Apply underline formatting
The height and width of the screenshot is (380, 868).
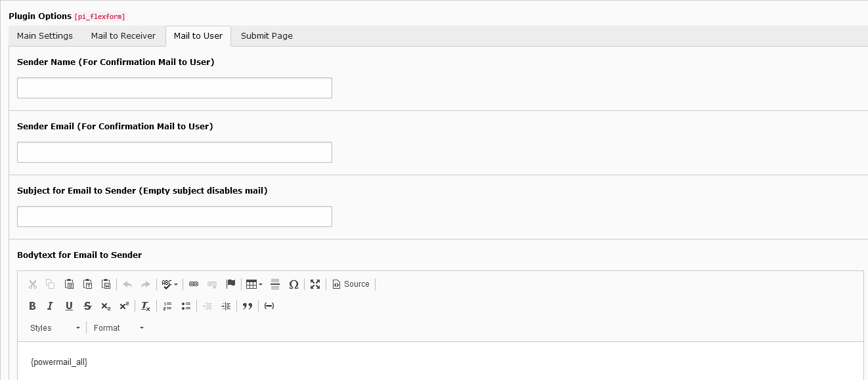coord(68,306)
